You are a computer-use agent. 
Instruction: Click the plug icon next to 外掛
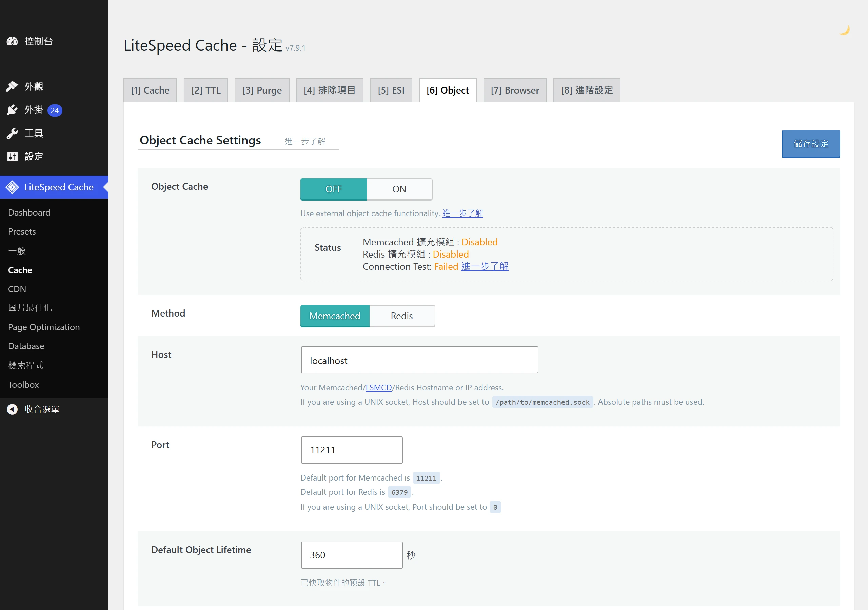click(x=12, y=110)
